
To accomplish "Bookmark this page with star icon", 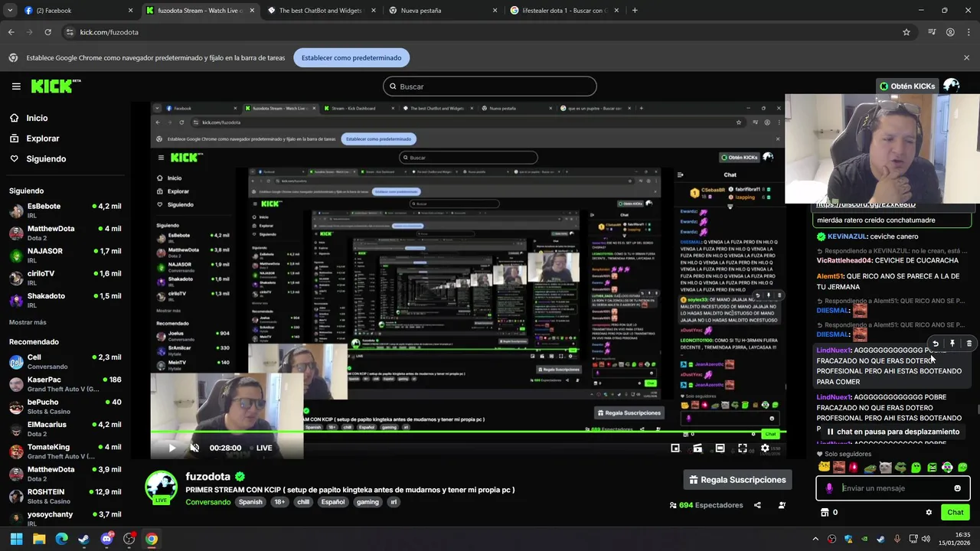I will pos(906,32).
